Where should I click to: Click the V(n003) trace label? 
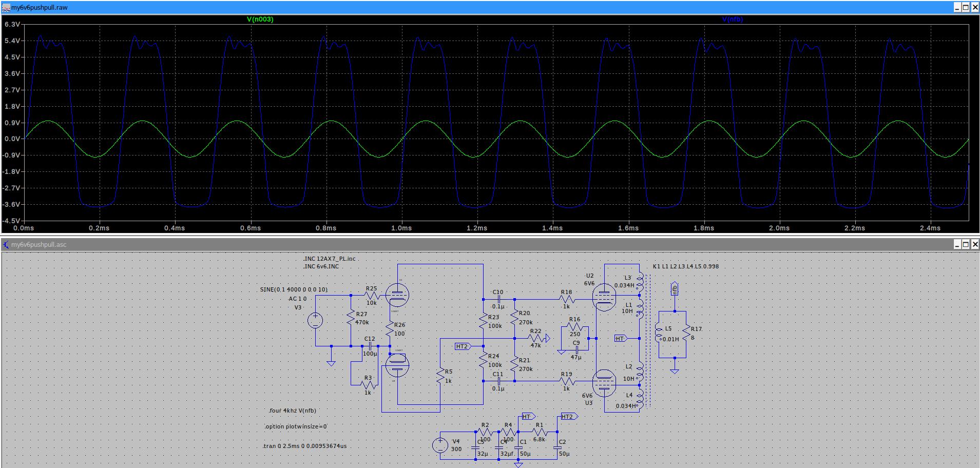tap(260, 19)
